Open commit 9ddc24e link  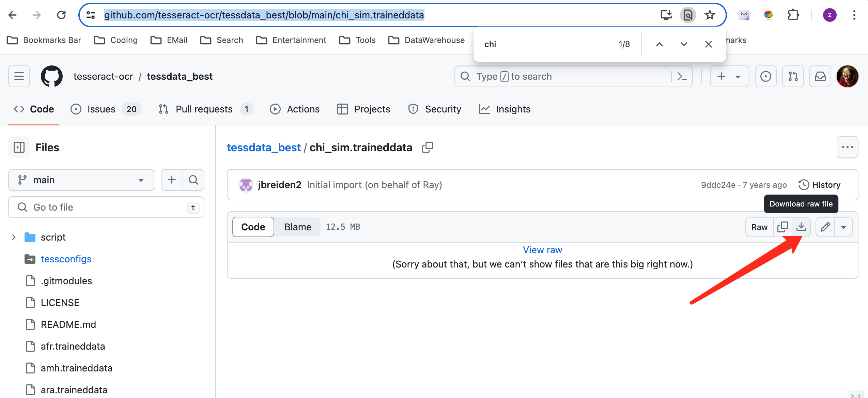click(x=718, y=185)
